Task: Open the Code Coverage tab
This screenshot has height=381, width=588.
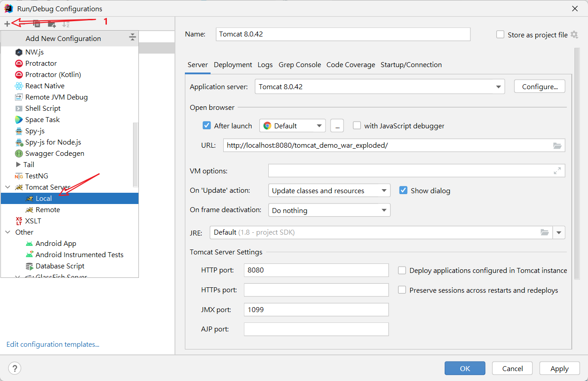Action: coord(351,64)
